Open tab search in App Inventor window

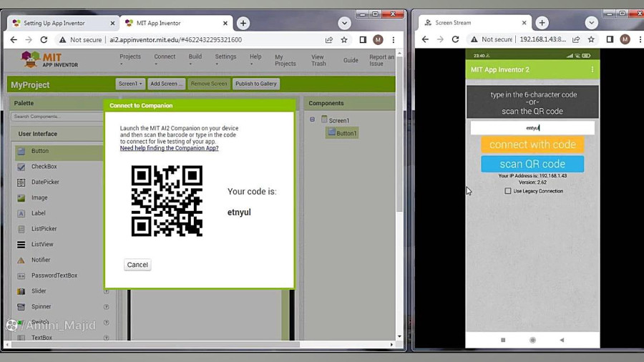344,24
